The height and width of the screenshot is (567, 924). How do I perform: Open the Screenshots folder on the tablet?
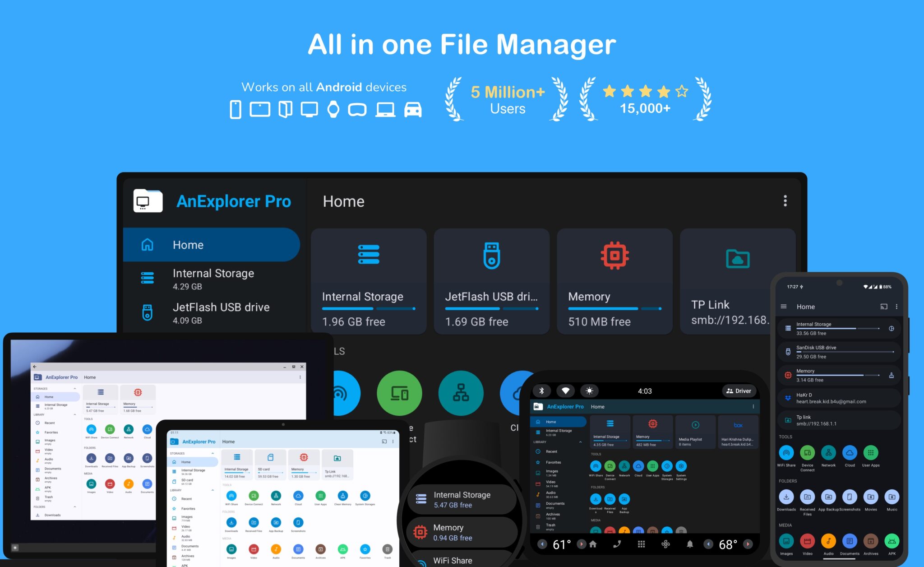298,523
